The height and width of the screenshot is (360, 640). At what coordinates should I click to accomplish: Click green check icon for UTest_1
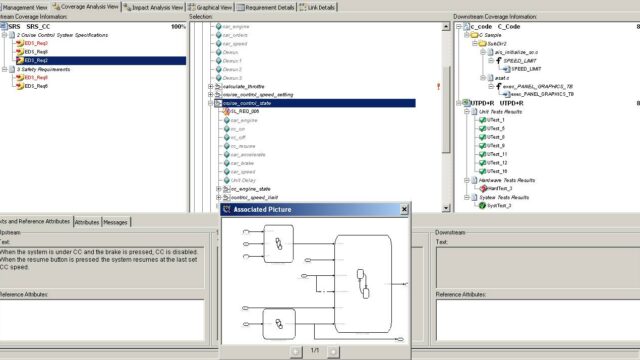coord(482,120)
